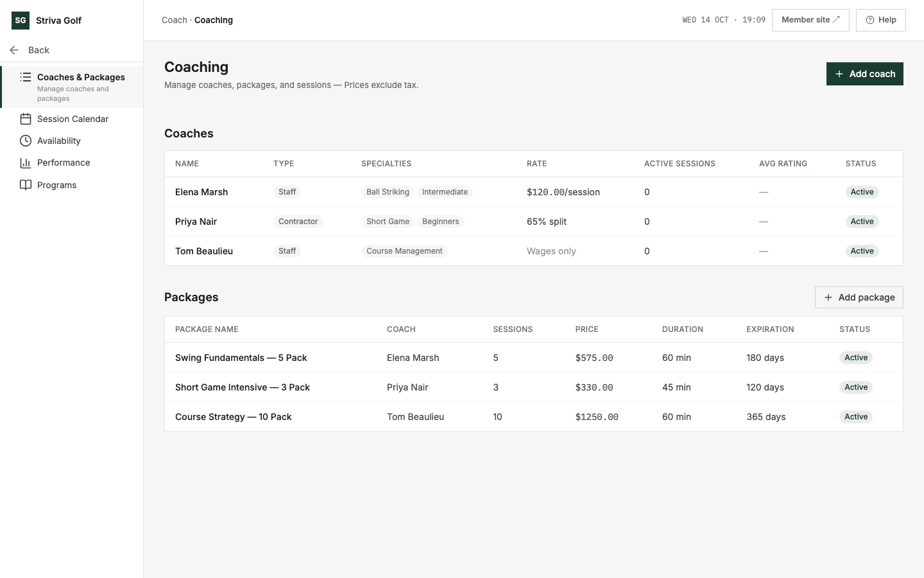Click the $120.00/session rate
Image resolution: width=924 pixels, height=578 pixels.
coord(563,192)
